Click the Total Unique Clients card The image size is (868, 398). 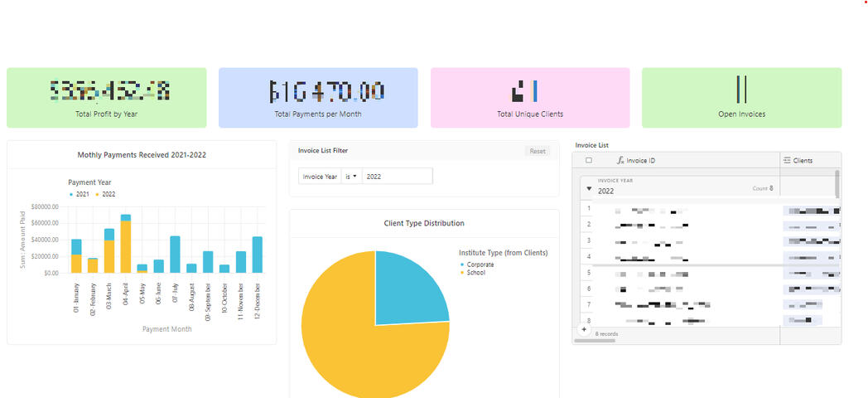coord(529,98)
